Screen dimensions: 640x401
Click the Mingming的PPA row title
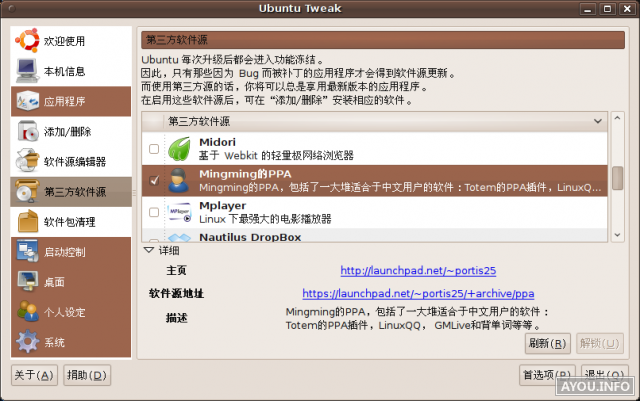[x=245, y=174]
